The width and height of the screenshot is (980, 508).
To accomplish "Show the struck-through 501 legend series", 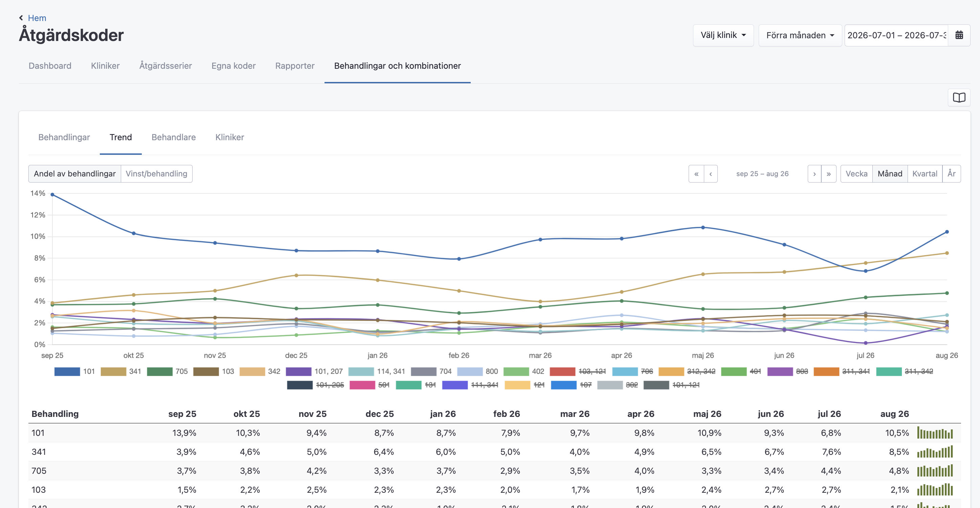I will (x=370, y=385).
